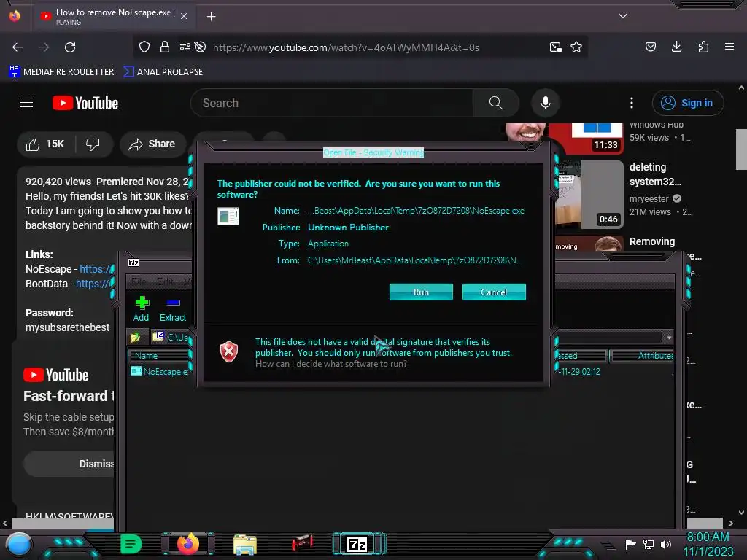Image resolution: width=747 pixels, height=560 pixels.
Task: Click the 7-Zip Extract toolbar icon
Action: (x=172, y=308)
